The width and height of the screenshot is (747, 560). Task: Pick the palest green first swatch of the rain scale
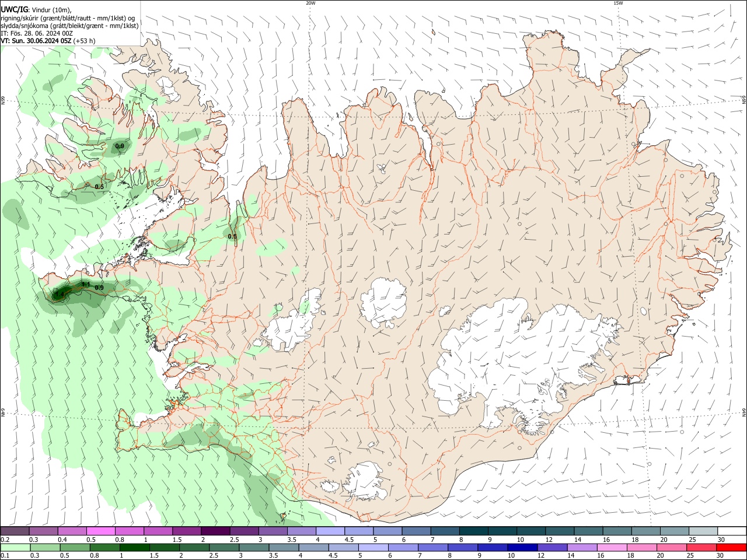(x=15, y=548)
